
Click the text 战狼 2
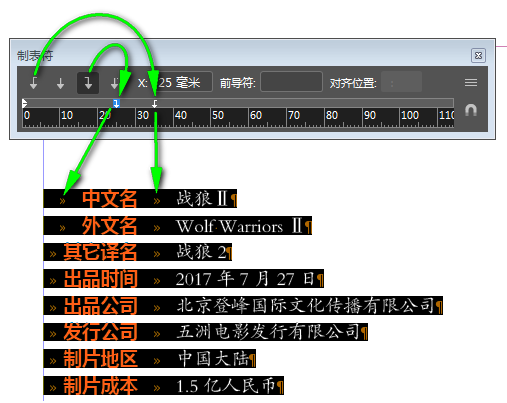click(202, 252)
